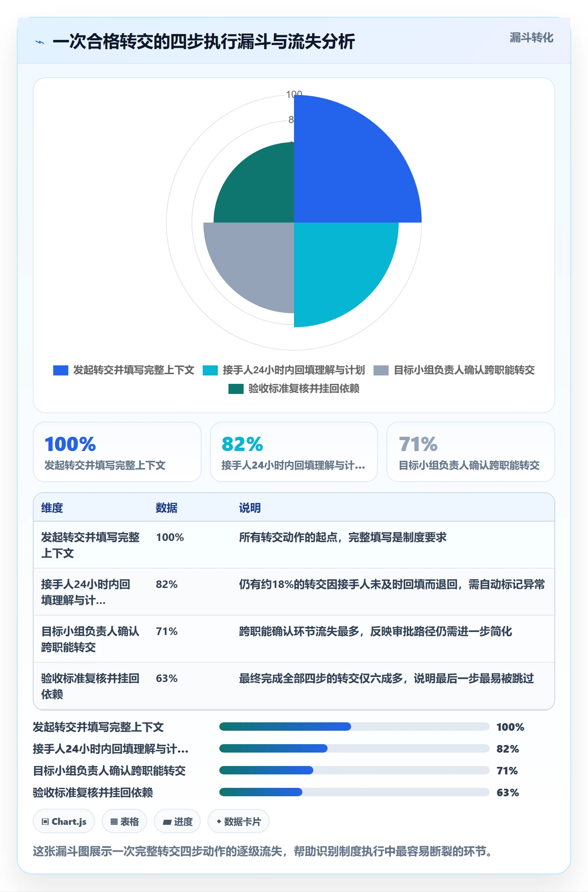Viewport: 588px width, 892px height.
Task: Toggle legend swatch 发起转交并填写完整上下文
Action: (x=60, y=370)
